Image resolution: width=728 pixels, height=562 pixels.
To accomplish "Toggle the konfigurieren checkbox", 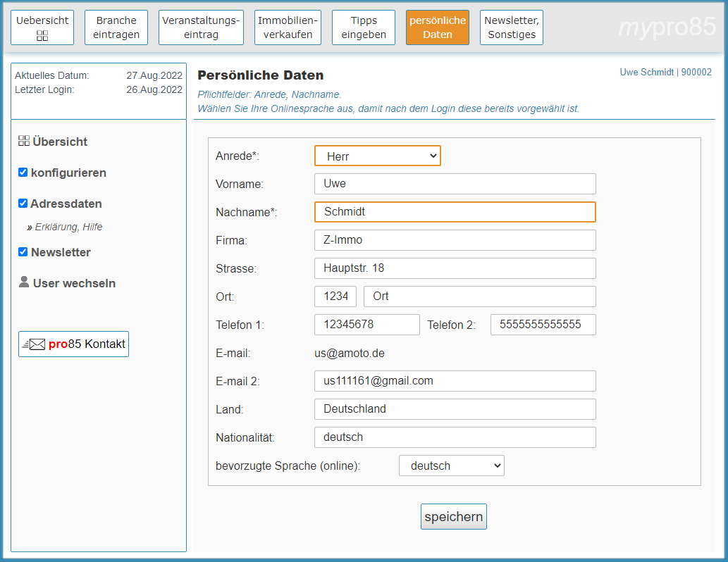I will point(23,173).
